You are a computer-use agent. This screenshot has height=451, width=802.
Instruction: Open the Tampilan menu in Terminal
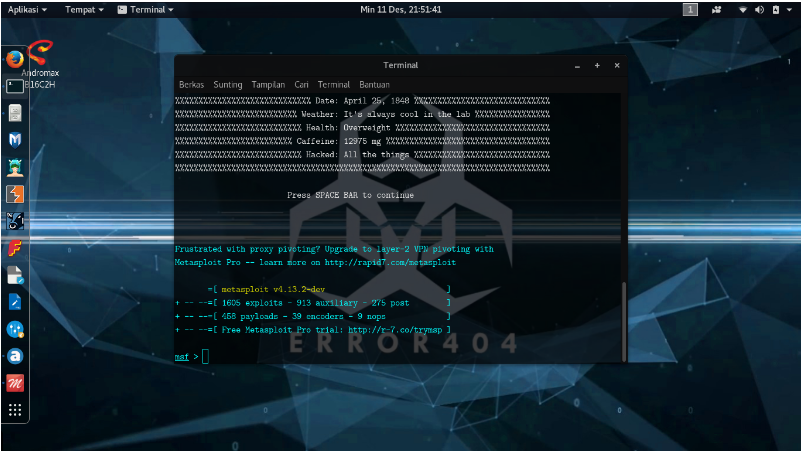(268, 85)
